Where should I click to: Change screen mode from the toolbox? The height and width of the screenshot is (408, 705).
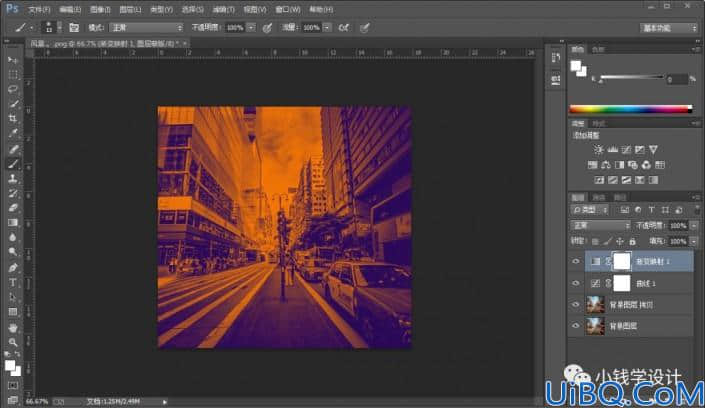click(x=13, y=399)
